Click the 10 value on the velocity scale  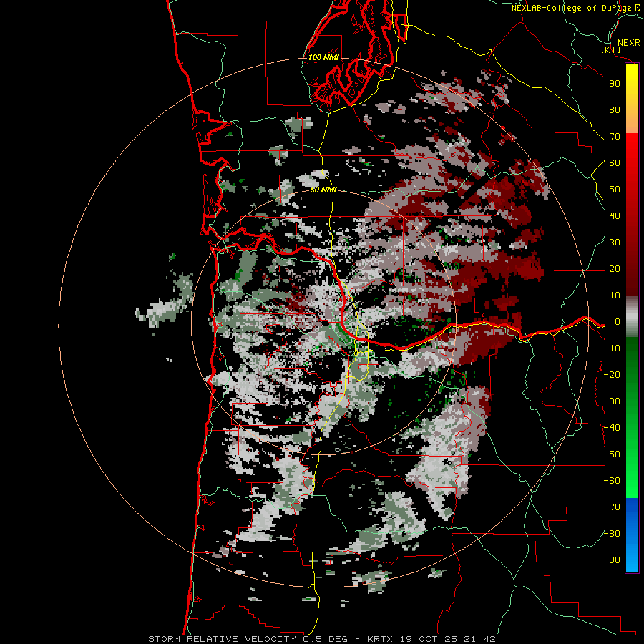tap(615, 296)
